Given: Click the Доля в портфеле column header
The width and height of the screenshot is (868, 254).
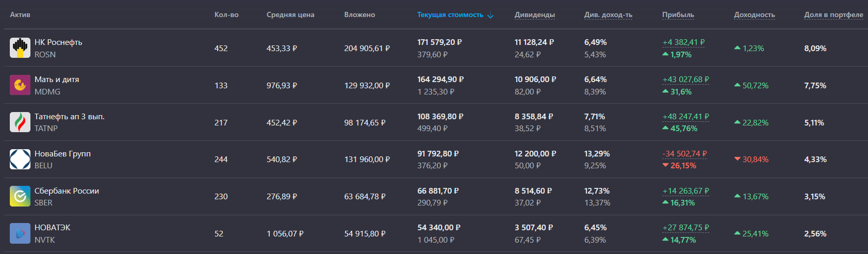Looking at the screenshot, I should [x=833, y=15].
